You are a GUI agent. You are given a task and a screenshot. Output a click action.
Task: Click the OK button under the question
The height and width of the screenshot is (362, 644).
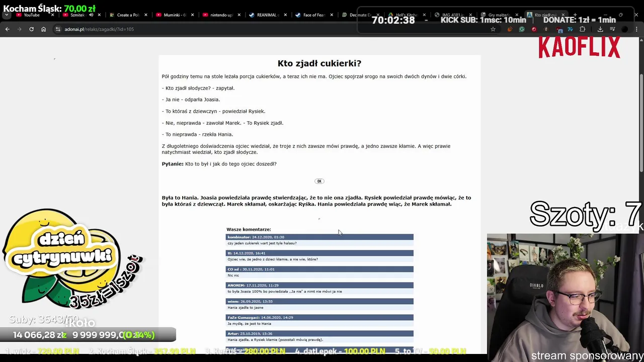319,181
